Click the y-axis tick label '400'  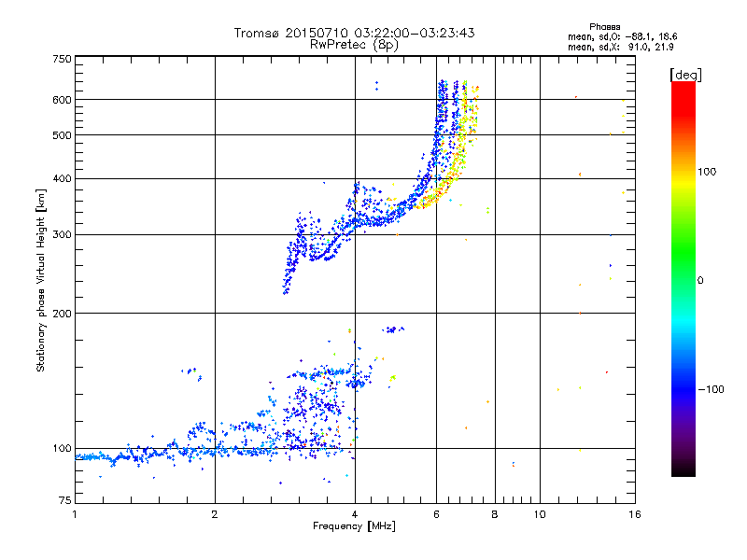pyautogui.click(x=62, y=178)
